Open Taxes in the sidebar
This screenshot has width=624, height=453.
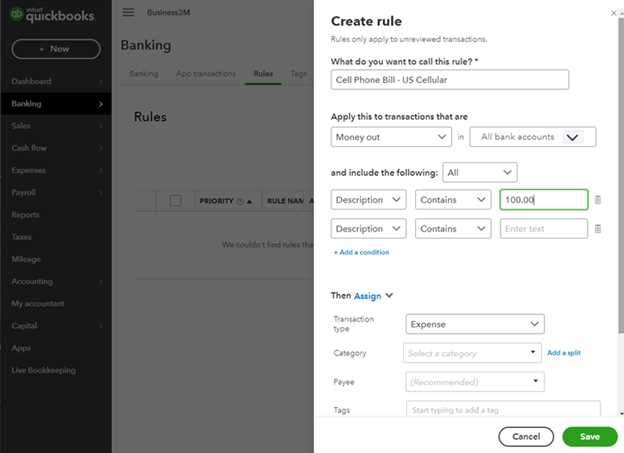(56, 237)
